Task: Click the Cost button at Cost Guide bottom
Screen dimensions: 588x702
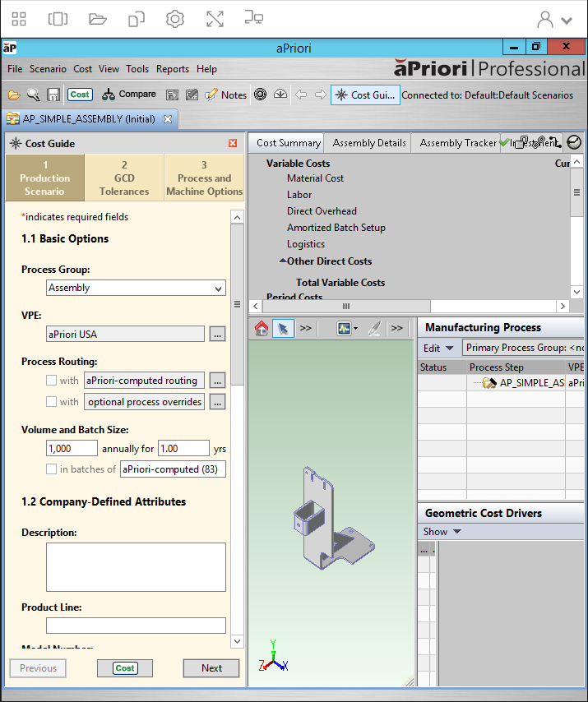Action: click(x=125, y=668)
